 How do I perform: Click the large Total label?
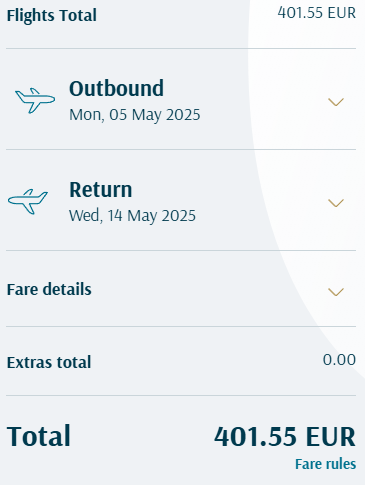click(39, 436)
